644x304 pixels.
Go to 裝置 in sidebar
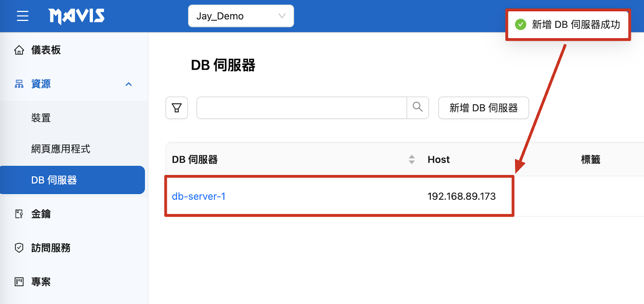coord(41,118)
